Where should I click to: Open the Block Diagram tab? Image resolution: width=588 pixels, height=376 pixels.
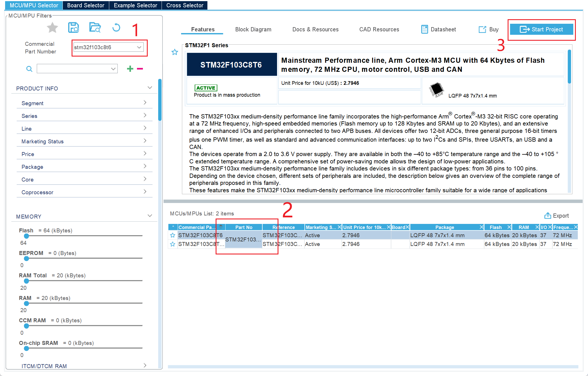point(253,29)
